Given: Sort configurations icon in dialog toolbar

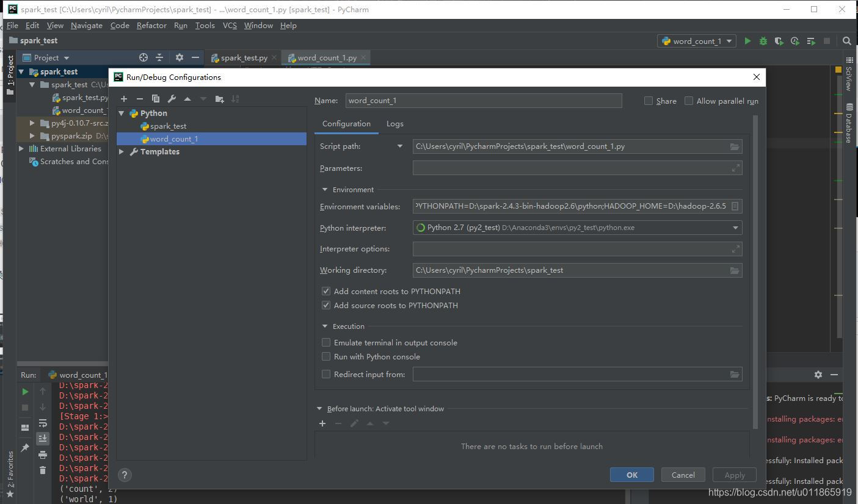Looking at the screenshot, I should [x=235, y=99].
